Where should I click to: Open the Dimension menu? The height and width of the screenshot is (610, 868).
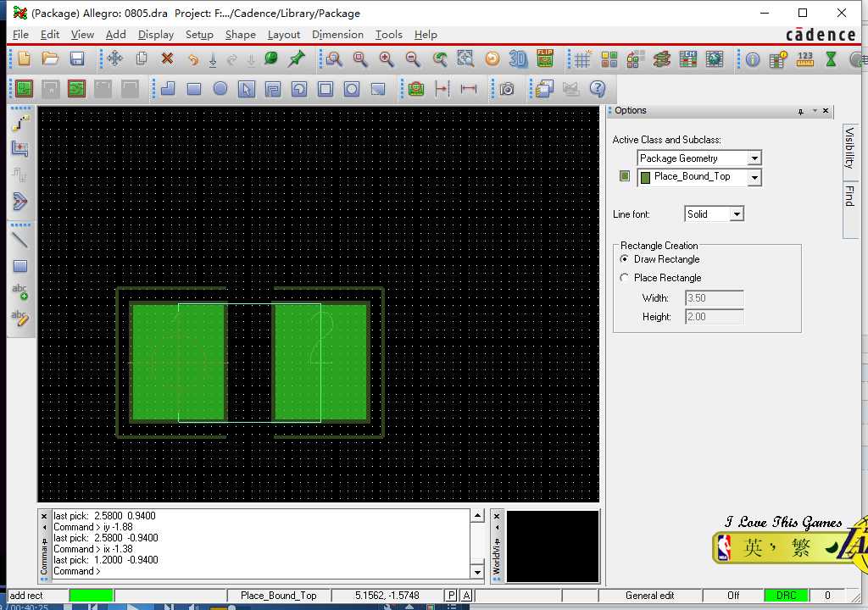(337, 35)
